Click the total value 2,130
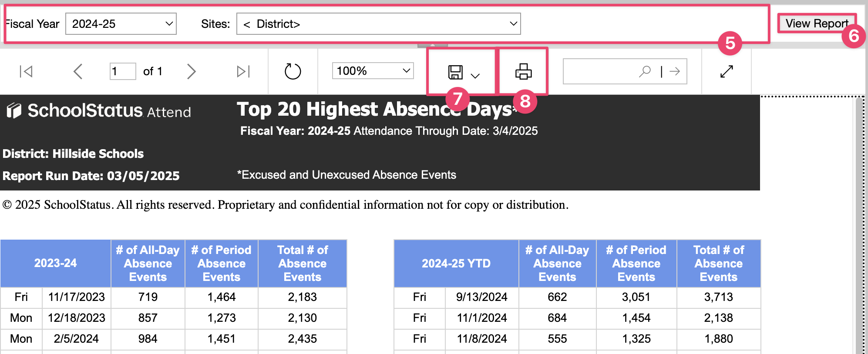 303,318
